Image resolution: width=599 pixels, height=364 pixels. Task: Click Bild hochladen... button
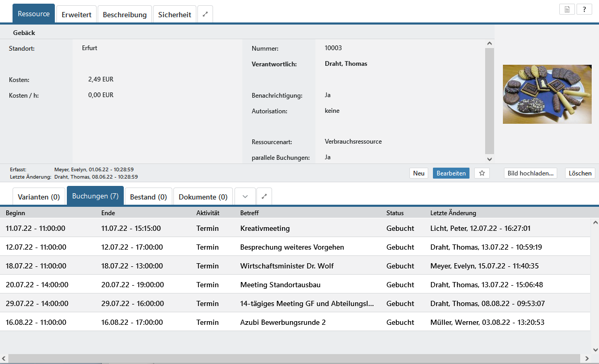point(530,173)
